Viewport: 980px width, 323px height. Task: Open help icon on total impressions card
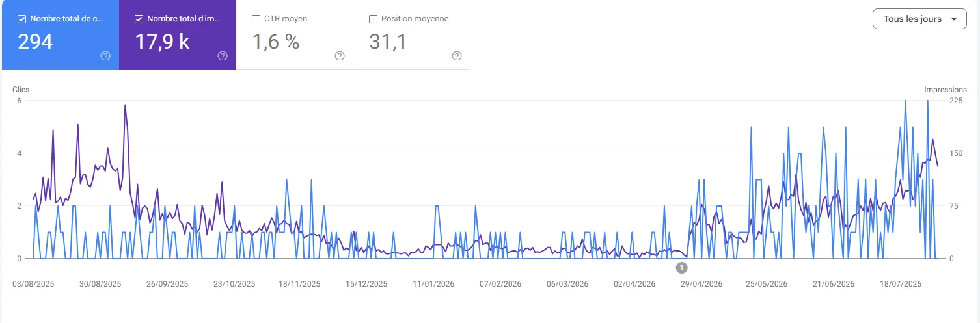pos(223,56)
